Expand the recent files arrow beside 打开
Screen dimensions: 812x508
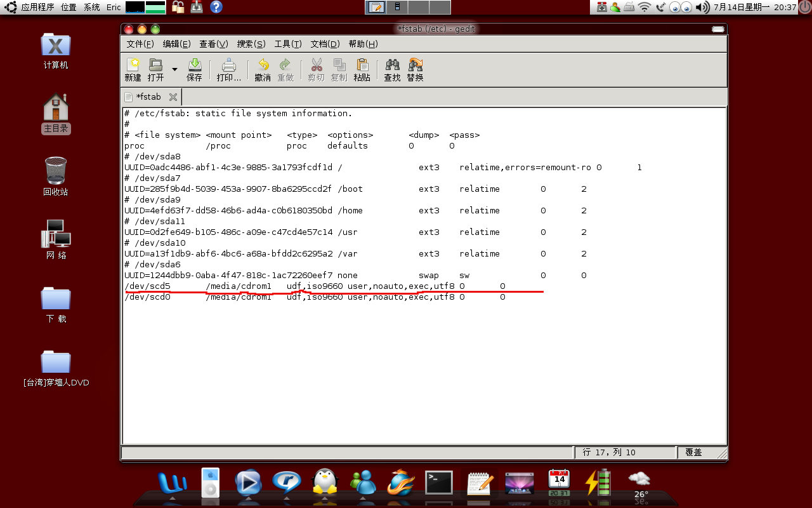(174, 69)
